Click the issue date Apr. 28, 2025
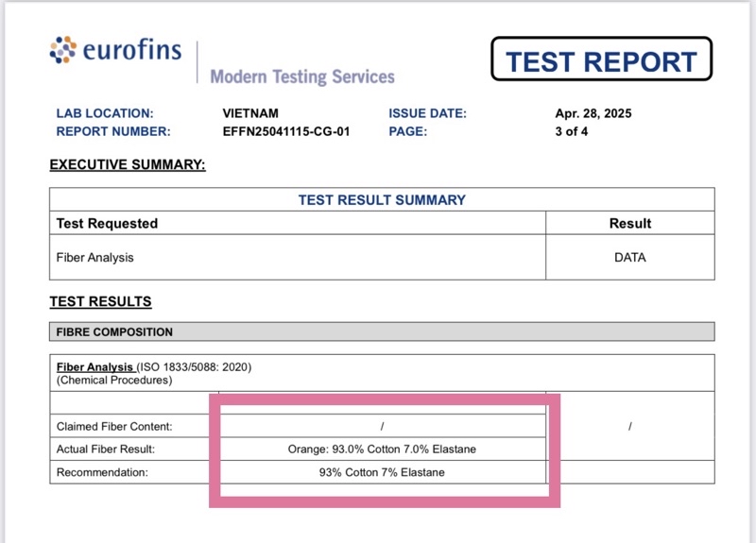Screen dimensions: 756x543 [x=593, y=113]
